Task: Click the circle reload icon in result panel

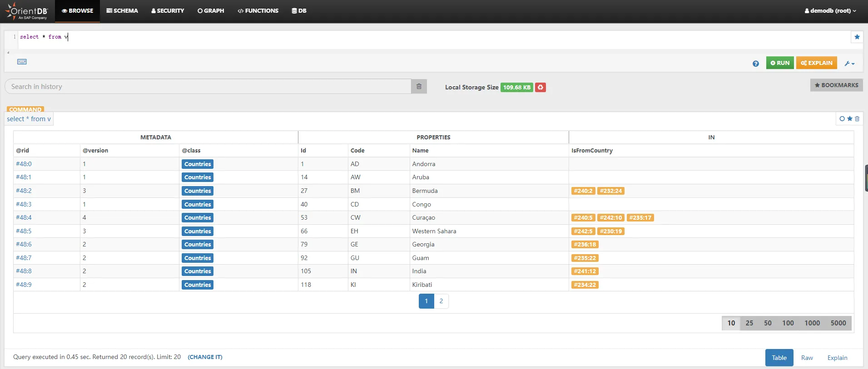Action: click(x=842, y=119)
